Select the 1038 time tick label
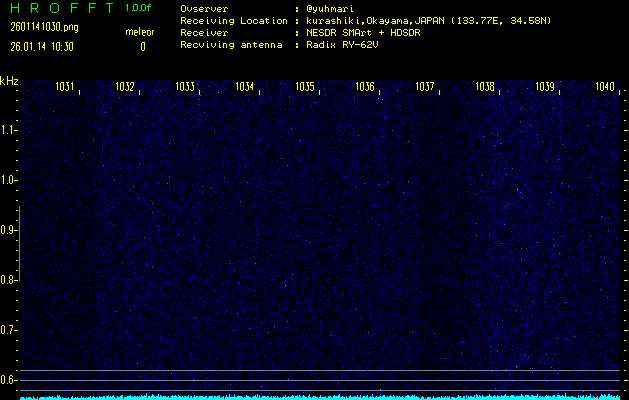Image resolution: width=629 pixels, height=400 pixels. point(484,87)
